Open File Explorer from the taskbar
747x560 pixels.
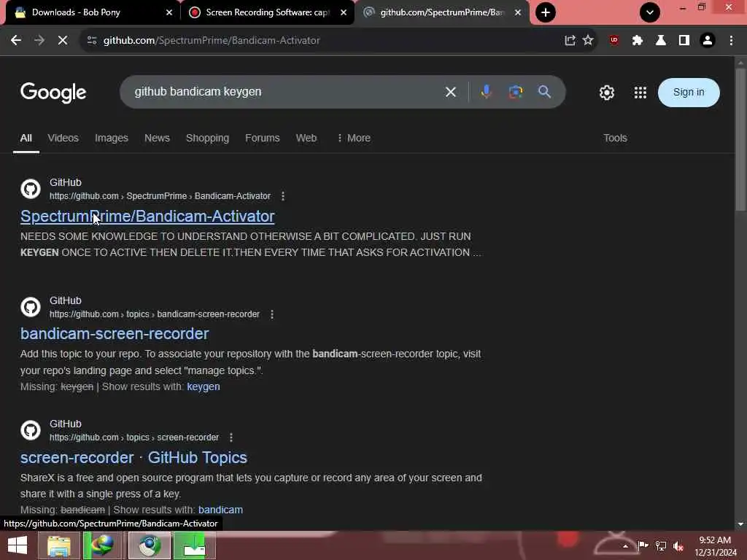pyautogui.click(x=58, y=545)
